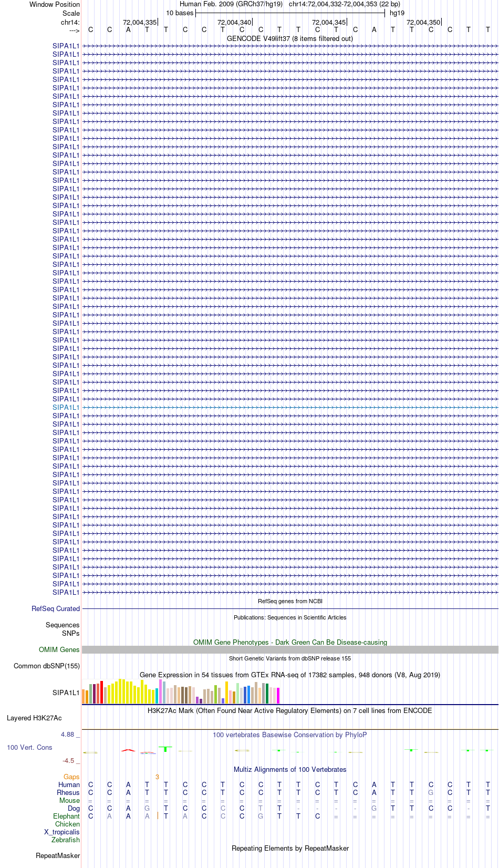
Task: Select the Mouse alignment row label
Action: [x=69, y=801]
